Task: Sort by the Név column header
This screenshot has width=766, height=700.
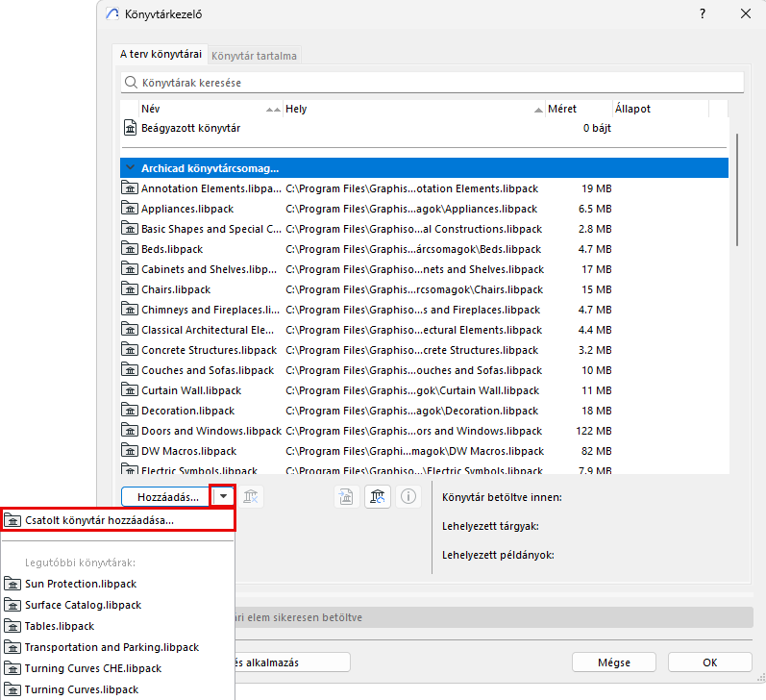Action: pyautogui.click(x=210, y=109)
